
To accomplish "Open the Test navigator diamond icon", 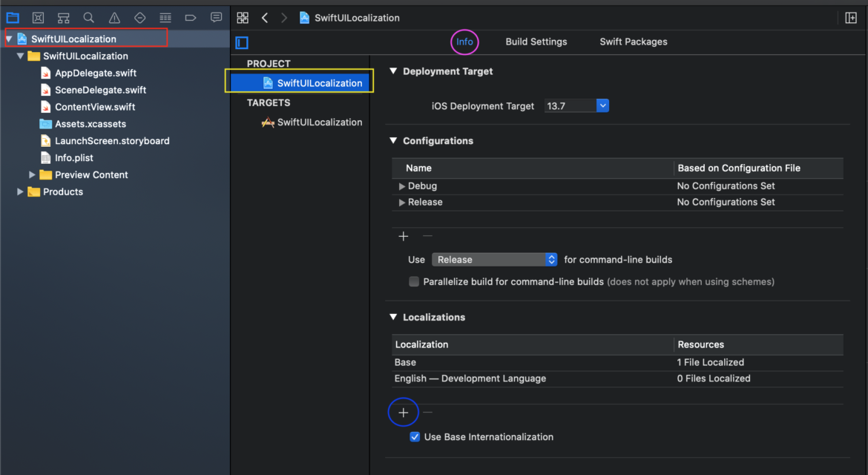I will coord(139,17).
